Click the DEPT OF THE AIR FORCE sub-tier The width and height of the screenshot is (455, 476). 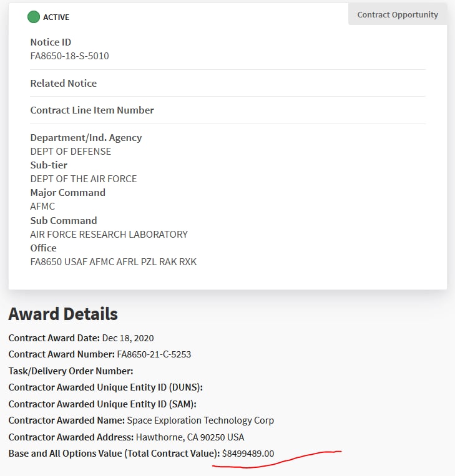tap(84, 179)
